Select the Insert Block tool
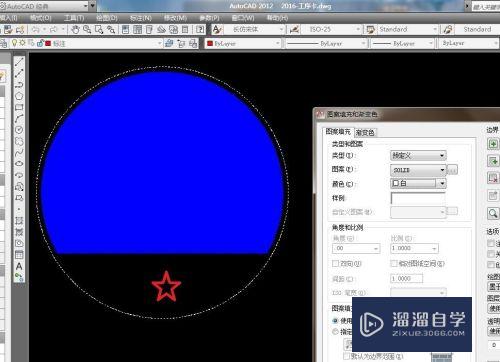This screenshot has height=362, width=500. [19, 187]
